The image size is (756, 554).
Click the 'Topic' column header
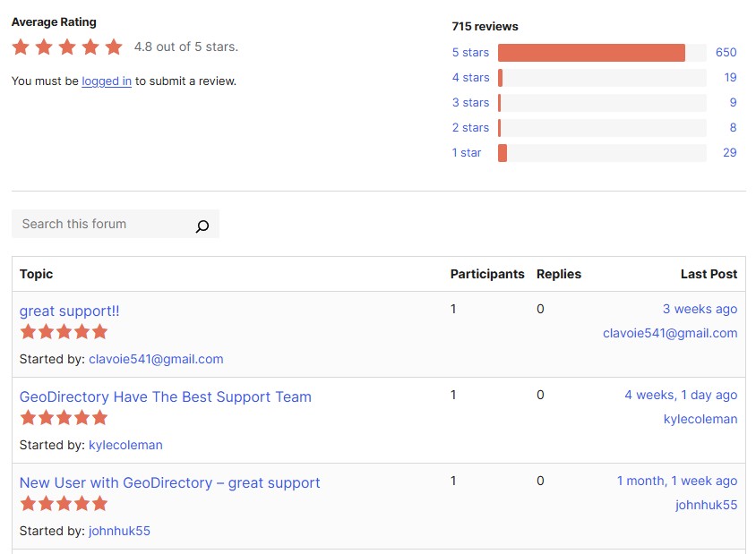coord(36,274)
